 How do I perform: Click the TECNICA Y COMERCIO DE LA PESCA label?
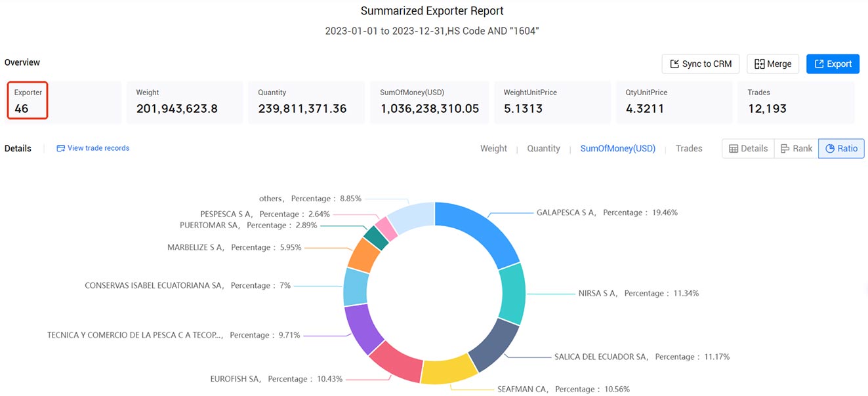(174, 335)
